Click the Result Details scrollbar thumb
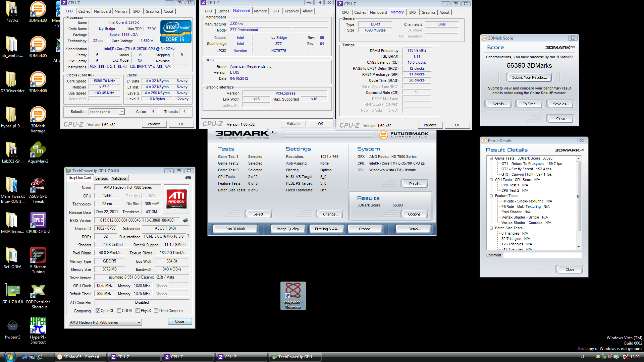Image resolution: width=644 pixels, height=362 pixels. coord(578,196)
